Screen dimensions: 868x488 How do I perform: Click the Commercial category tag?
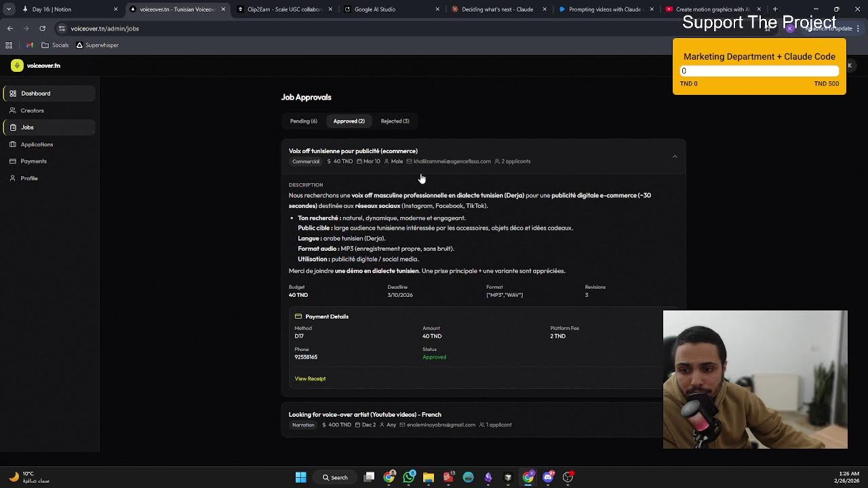[306, 161]
